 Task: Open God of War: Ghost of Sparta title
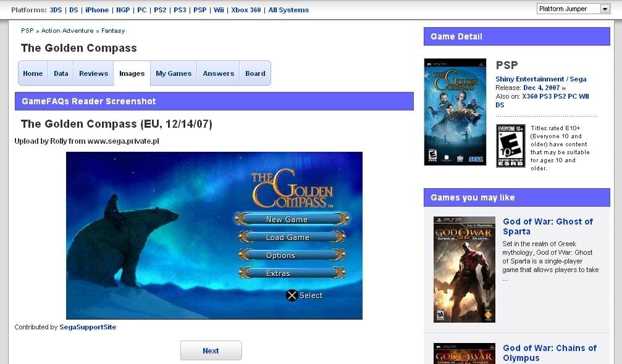[548, 226]
